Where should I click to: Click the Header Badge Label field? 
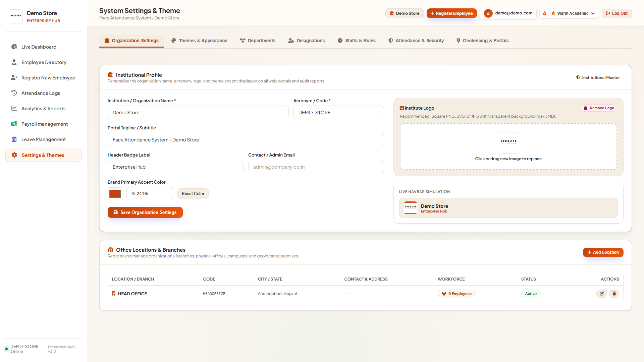coord(175,167)
